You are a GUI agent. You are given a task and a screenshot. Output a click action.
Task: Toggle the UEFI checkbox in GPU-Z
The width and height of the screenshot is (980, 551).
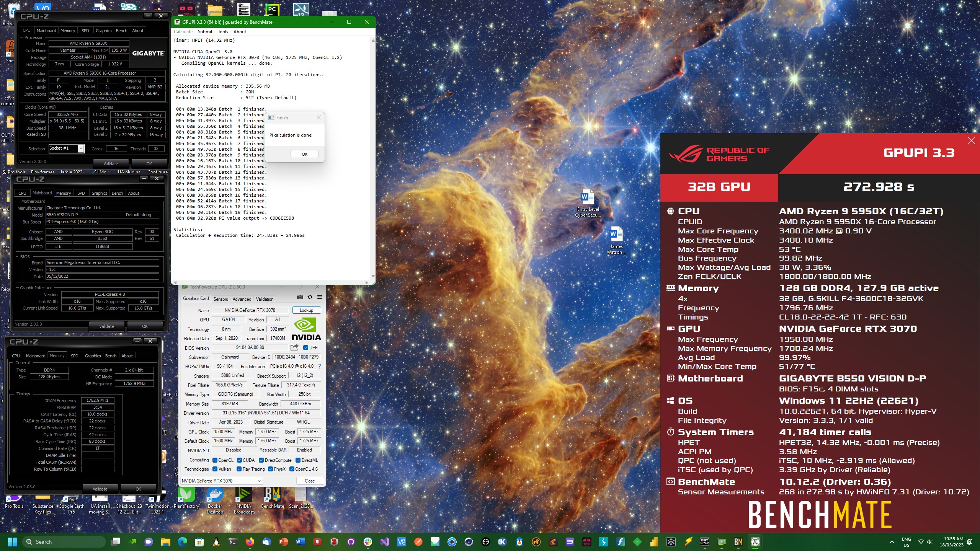(x=305, y=348)
